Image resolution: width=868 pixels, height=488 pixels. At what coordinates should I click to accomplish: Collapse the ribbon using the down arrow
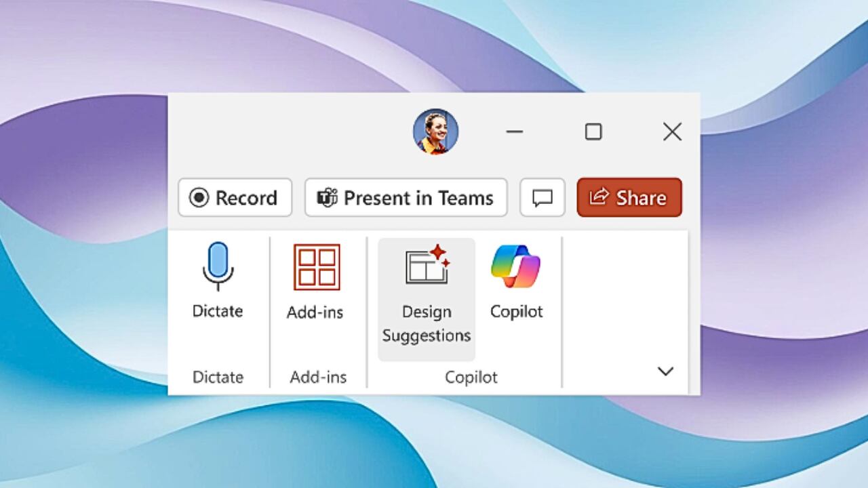tap(665, 371)
